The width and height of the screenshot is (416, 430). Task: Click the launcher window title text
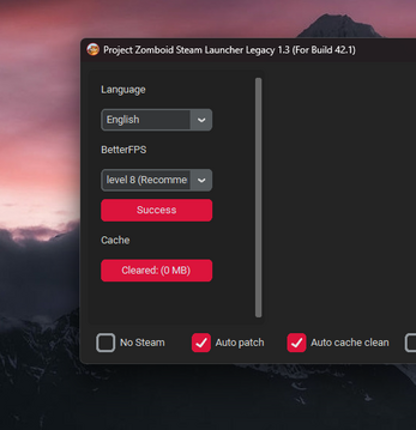(x=229, y=50)
